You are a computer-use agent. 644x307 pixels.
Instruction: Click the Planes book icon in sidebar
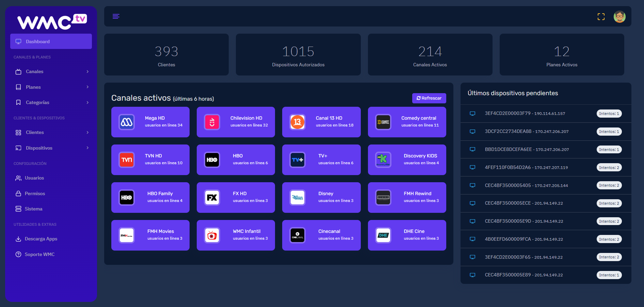18,87
